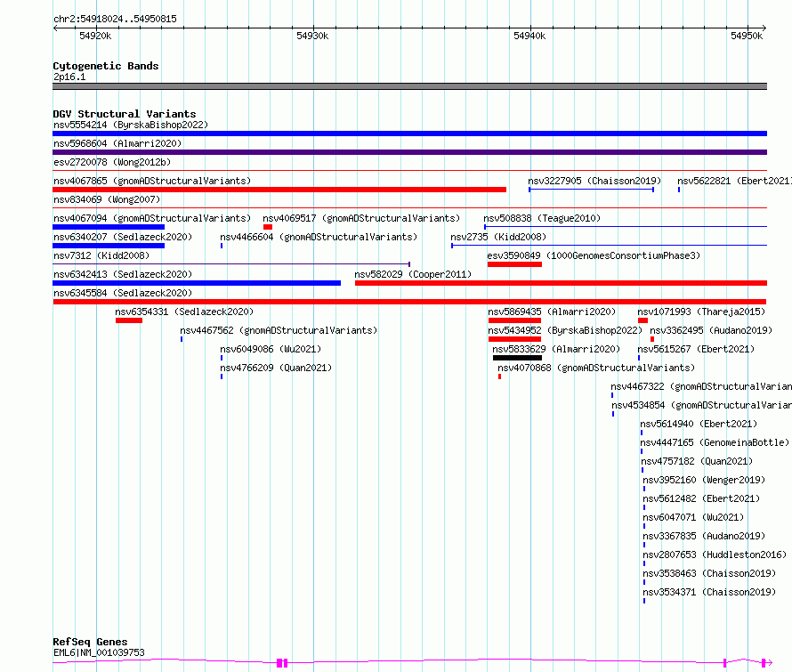Click the RefSeq Genes track title
The image size is (792, 672).
click(90, 643)
